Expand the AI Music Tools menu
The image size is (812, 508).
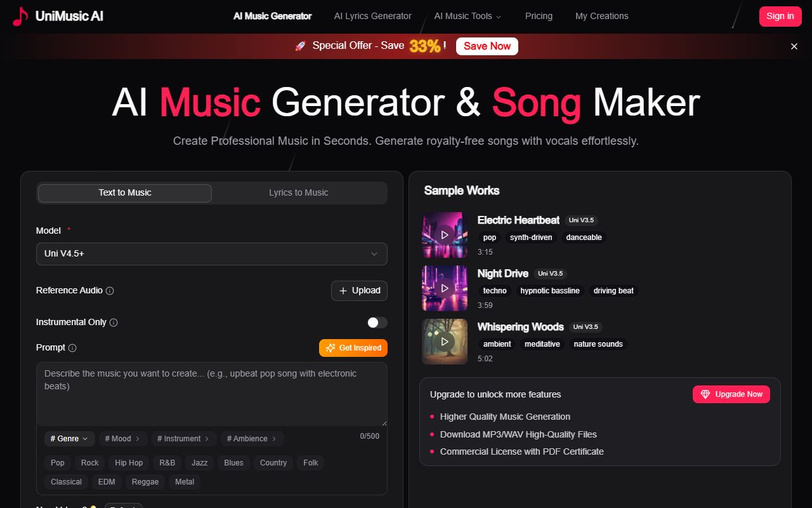pos(468,16)
